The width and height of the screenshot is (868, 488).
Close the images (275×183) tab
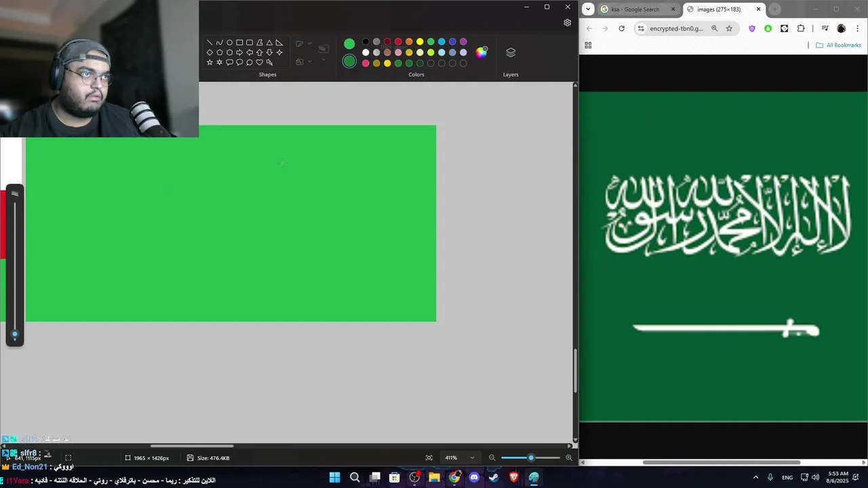pyautogui.click(x=758, y=9)
